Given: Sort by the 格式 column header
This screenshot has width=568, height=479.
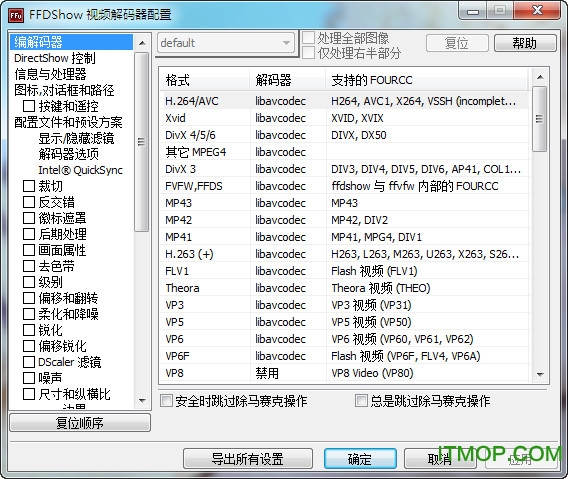Looking at the screenshot, I should [x=205, y=80].
